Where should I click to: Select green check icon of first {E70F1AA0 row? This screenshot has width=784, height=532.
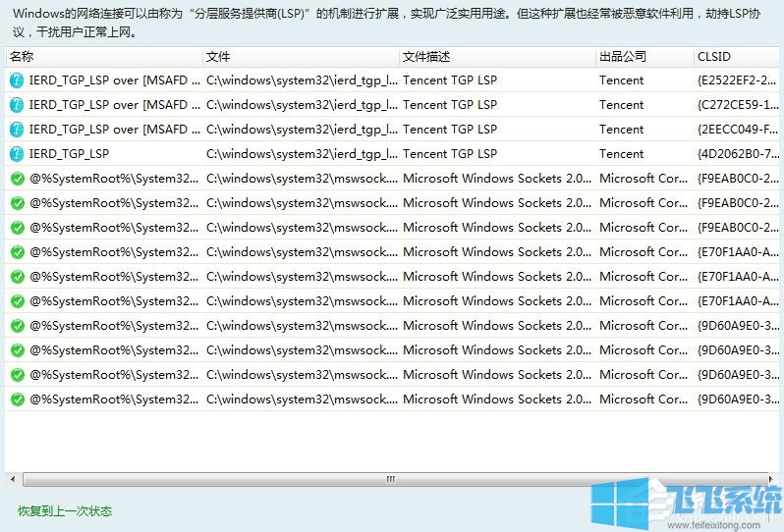(x=17, y=252)
